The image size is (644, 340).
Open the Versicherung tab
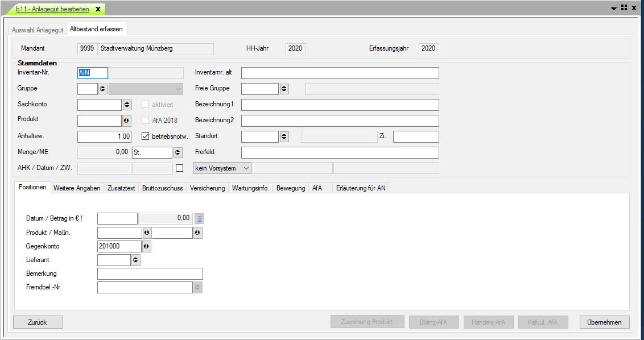tap(208, 188)
